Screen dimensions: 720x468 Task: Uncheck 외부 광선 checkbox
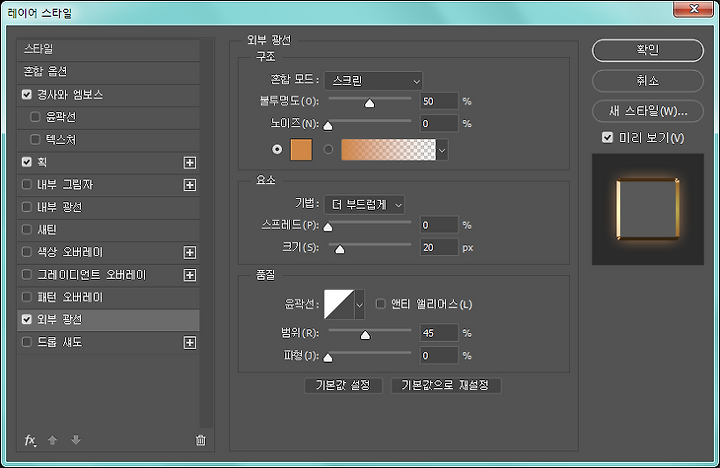(x=27, y=320)
